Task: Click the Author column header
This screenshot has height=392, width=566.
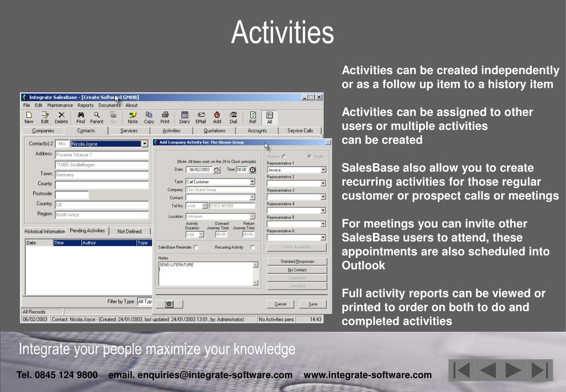Action: pos(109,243)
